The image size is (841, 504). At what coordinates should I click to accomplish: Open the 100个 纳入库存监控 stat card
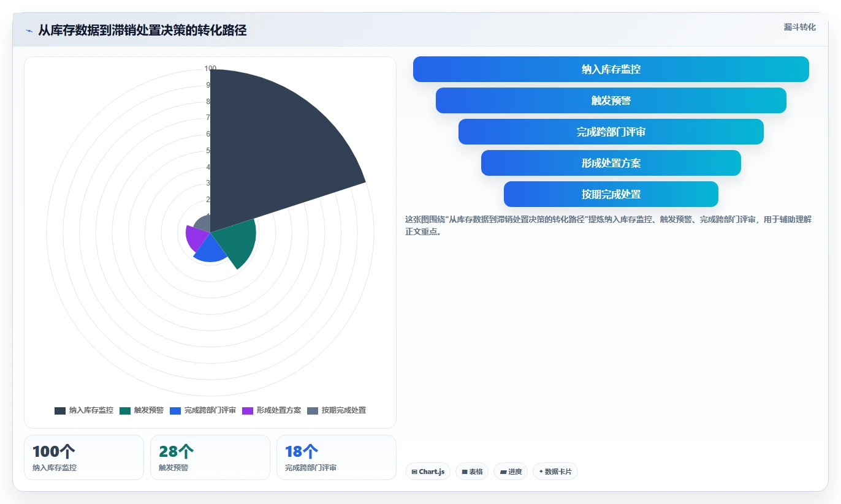[x=84, y=457]
